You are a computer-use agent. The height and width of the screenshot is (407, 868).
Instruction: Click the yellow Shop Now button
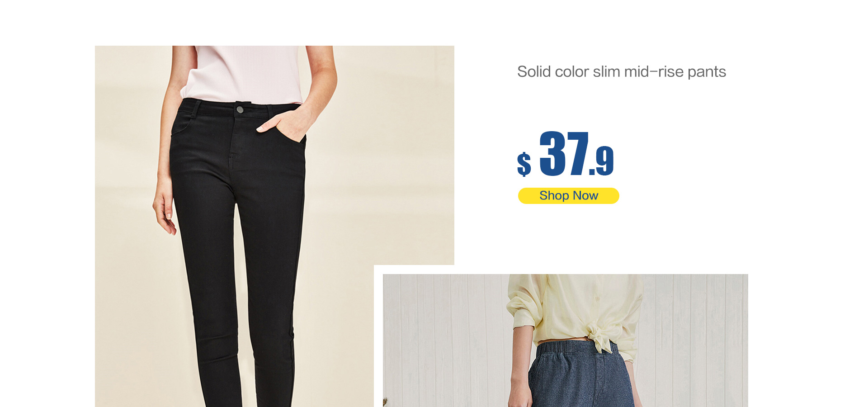568,196
